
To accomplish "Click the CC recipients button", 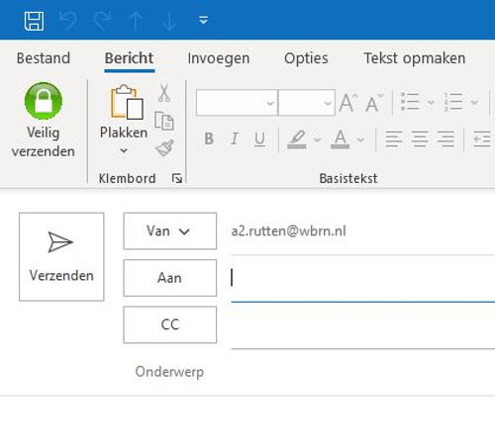I will [170, 324].
